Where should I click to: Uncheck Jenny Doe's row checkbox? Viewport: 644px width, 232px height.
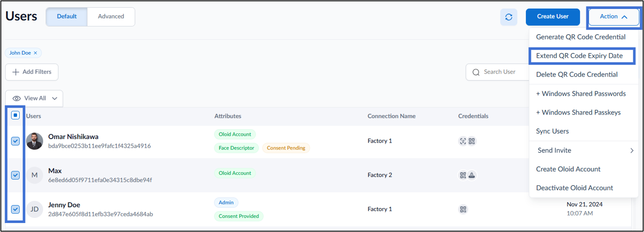pos(15,209)
